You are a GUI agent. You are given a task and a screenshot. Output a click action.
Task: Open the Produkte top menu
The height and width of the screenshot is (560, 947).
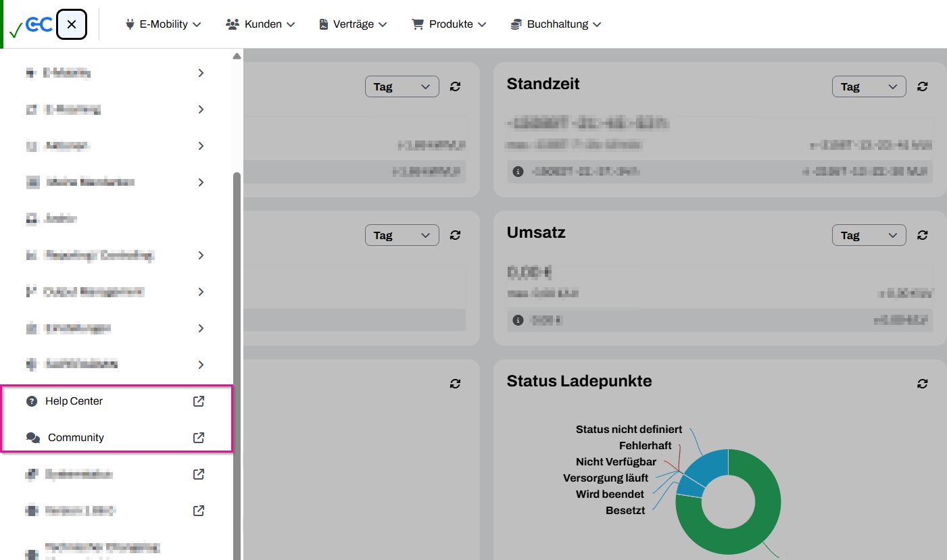[449, 24]
